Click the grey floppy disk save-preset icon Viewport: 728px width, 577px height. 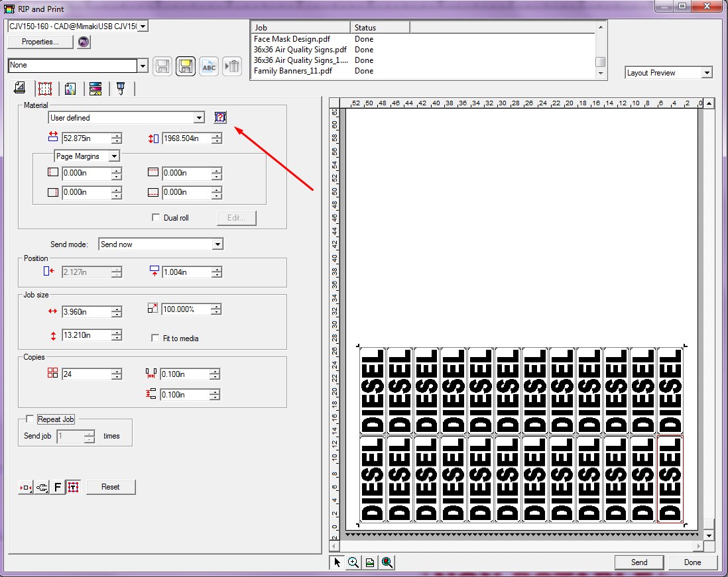click(162, 66)
